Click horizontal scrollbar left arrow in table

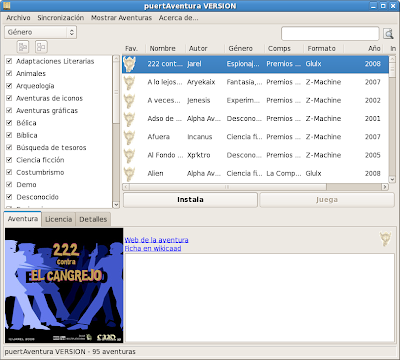(126, 187)
